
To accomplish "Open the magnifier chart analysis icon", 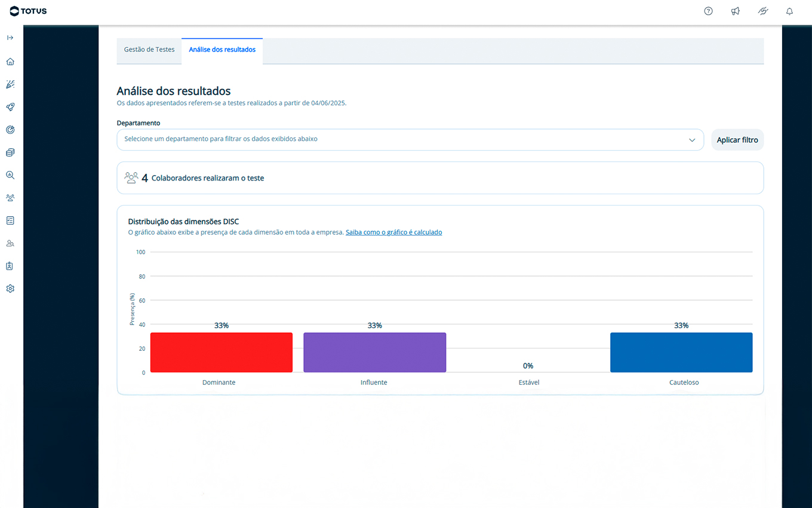I will (10, 175).
